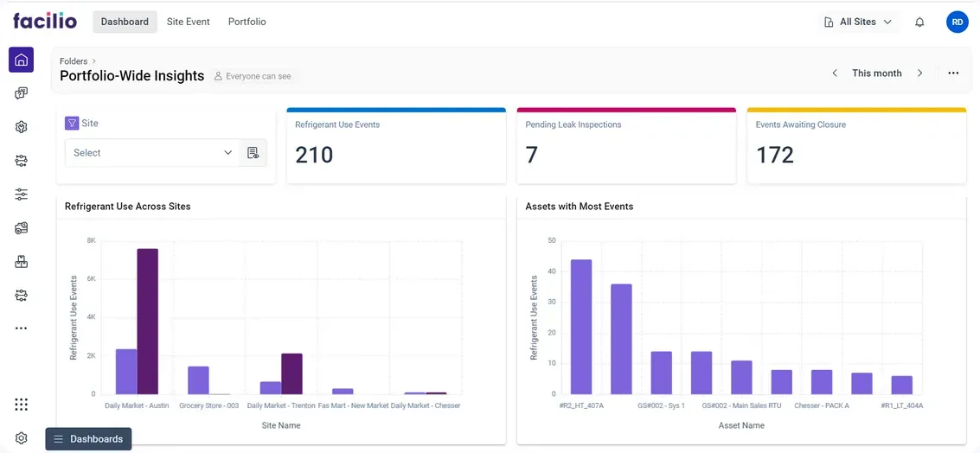The height and width of the screenshot is (453, 980).
Task: Click the inventory box icon in sidebar
Action: [x=22, y=262]
